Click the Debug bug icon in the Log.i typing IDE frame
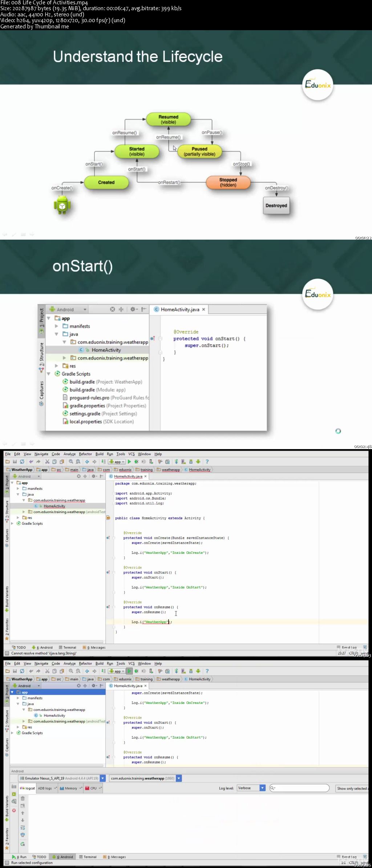The height and width of the screenshot is (868, 372). [137, 462]
